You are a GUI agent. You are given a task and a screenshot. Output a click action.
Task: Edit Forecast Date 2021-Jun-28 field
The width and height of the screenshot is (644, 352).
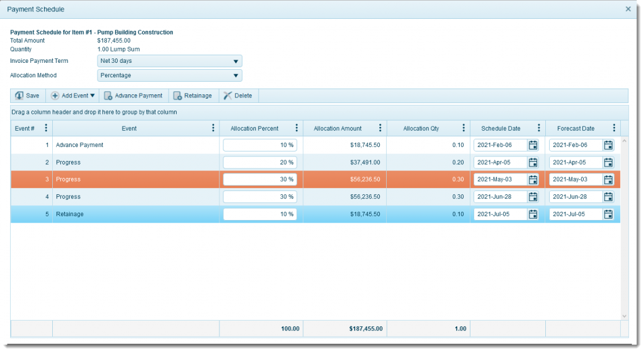click(x=576, y=197)
